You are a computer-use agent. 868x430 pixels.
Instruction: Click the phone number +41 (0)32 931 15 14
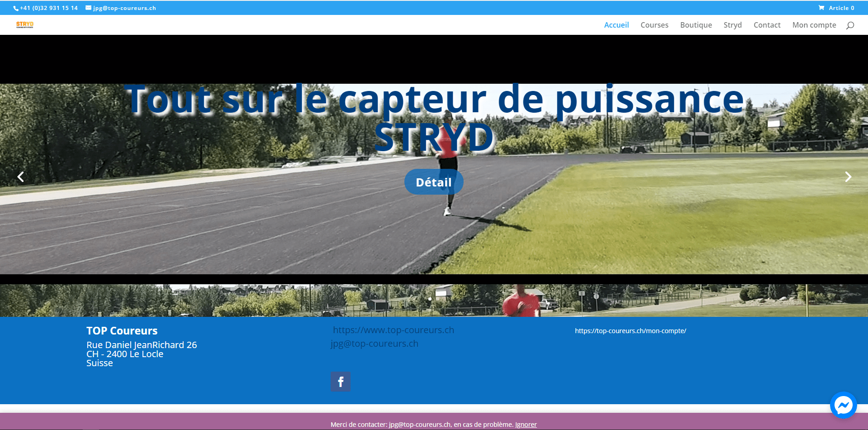click(x=49, y=8)
